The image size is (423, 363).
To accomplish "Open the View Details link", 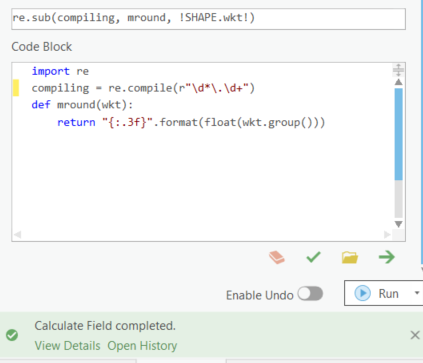I will point(67,346).
